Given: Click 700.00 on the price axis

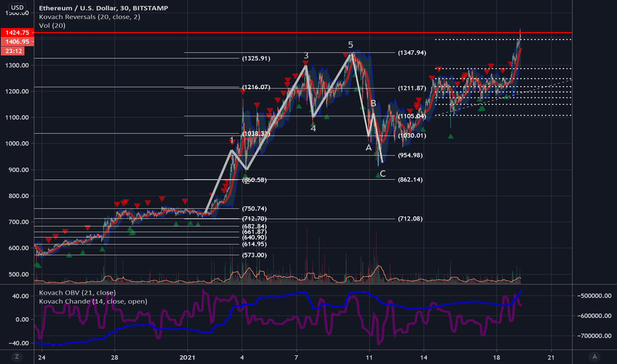Looking at the screenshot, I should 19,222.
